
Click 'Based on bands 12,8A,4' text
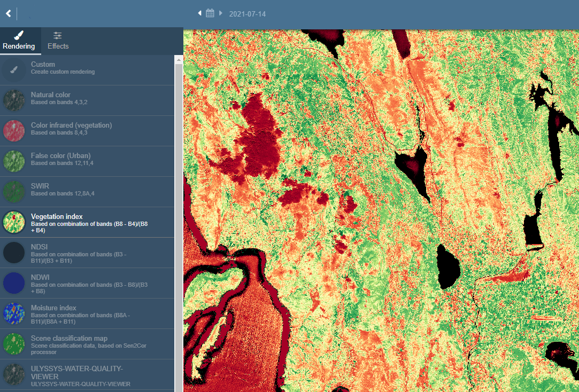point(63,193)
